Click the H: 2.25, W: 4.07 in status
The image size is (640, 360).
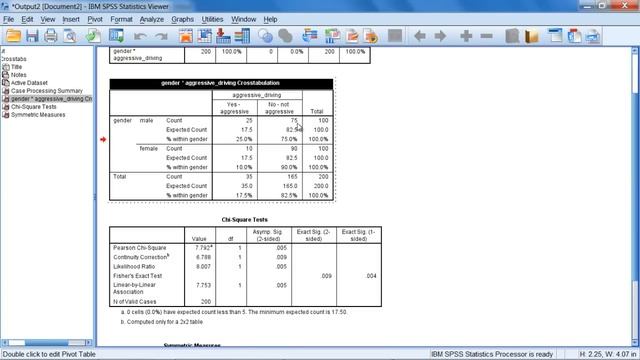[608, 354]
